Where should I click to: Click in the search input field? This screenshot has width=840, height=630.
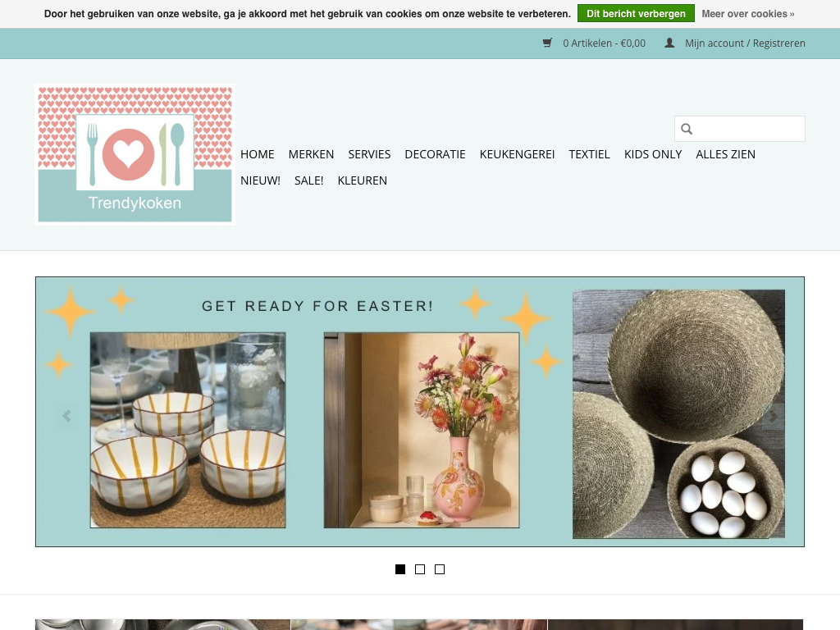pyautogui.click(x=748, y=129)
